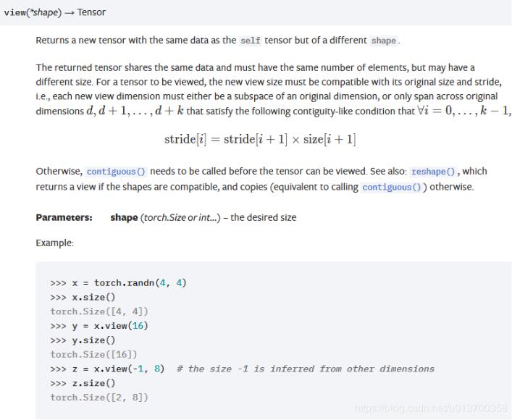This screenshot has height=420, width=512.
Task: Click the stride[i] equation
Action: coord(259,140)
